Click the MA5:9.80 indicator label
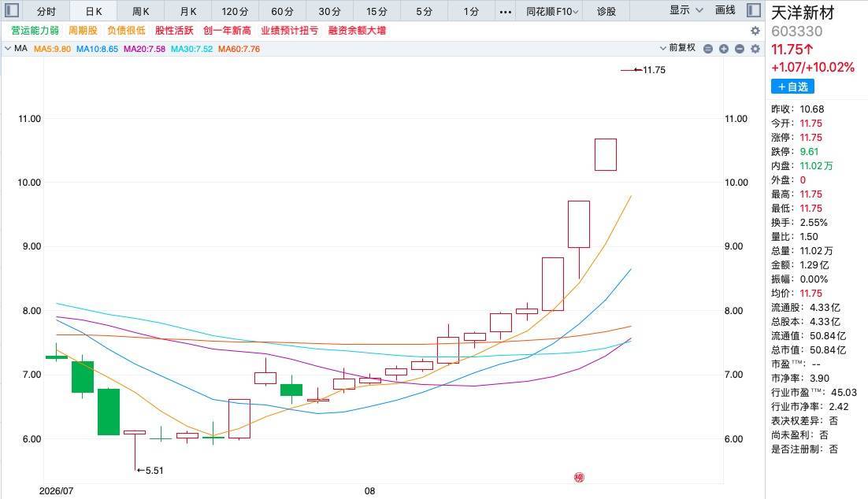This screenshot has height=499, width=868. click(52, 49)
